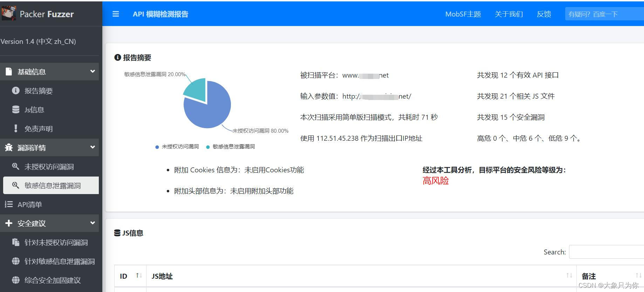The width and height of the screenshot is (644, 292).
Task: Focus the JS信息 table Search field
Action: click(607, 252)
